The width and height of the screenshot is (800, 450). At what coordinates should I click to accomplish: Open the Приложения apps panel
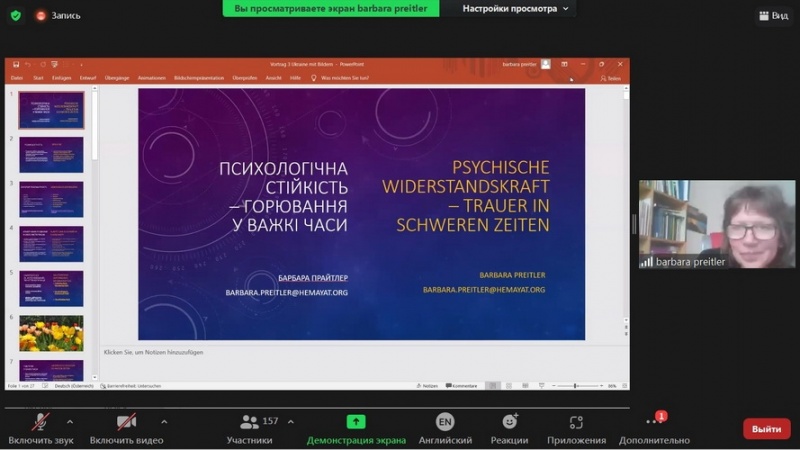click(576, 428)
